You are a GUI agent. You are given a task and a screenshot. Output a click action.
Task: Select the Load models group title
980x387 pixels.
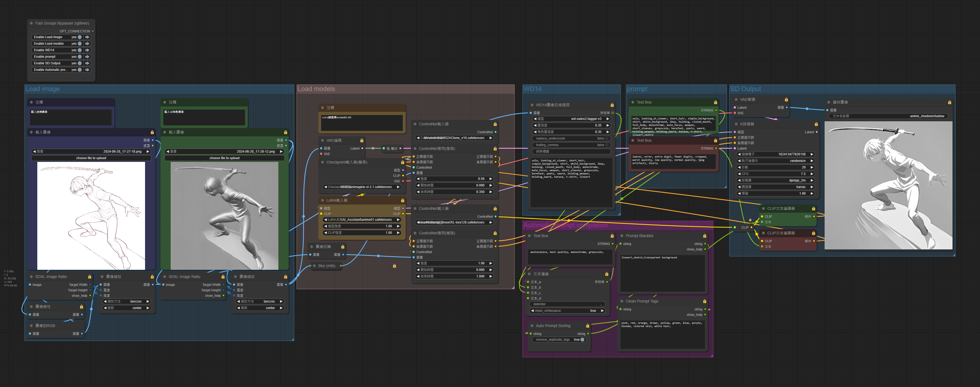click(x=316, y=89)
